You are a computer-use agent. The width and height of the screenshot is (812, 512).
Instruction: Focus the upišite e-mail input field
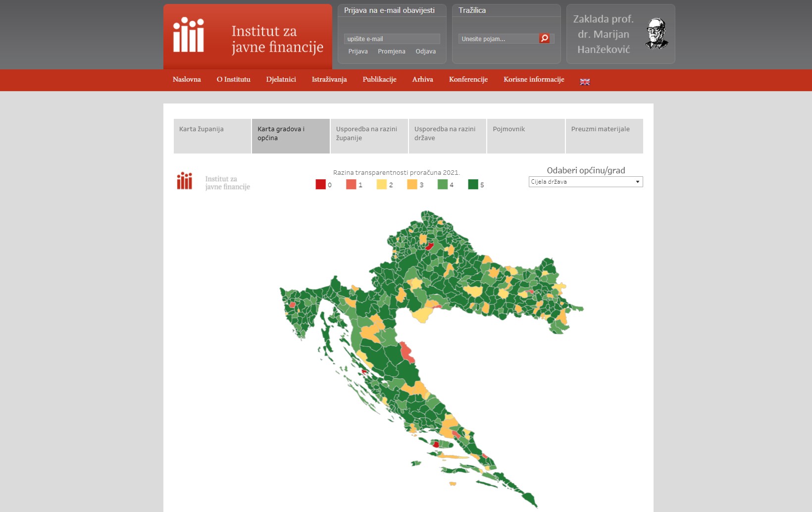[x=392, y=39]
